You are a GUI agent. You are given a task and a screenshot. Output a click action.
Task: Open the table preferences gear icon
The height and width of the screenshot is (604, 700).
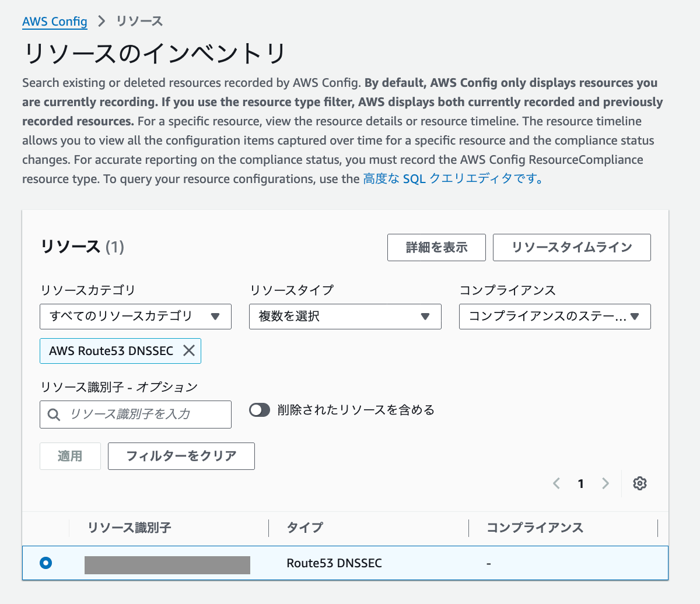640,483
